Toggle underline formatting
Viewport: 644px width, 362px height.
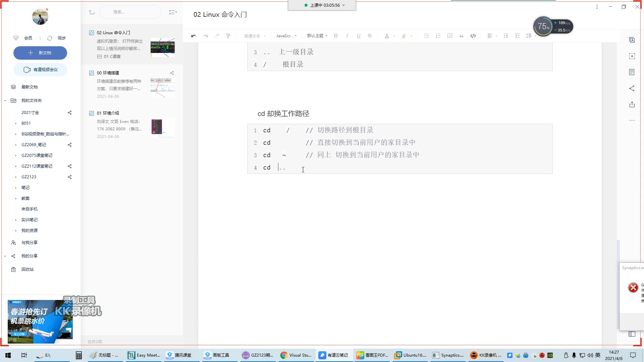[359, 36]
